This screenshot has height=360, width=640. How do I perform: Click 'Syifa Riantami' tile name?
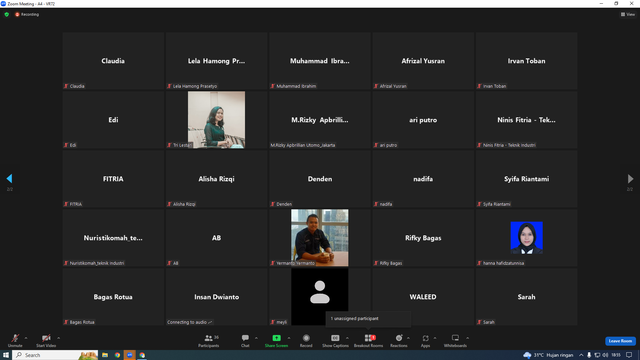tap(527, 179)
